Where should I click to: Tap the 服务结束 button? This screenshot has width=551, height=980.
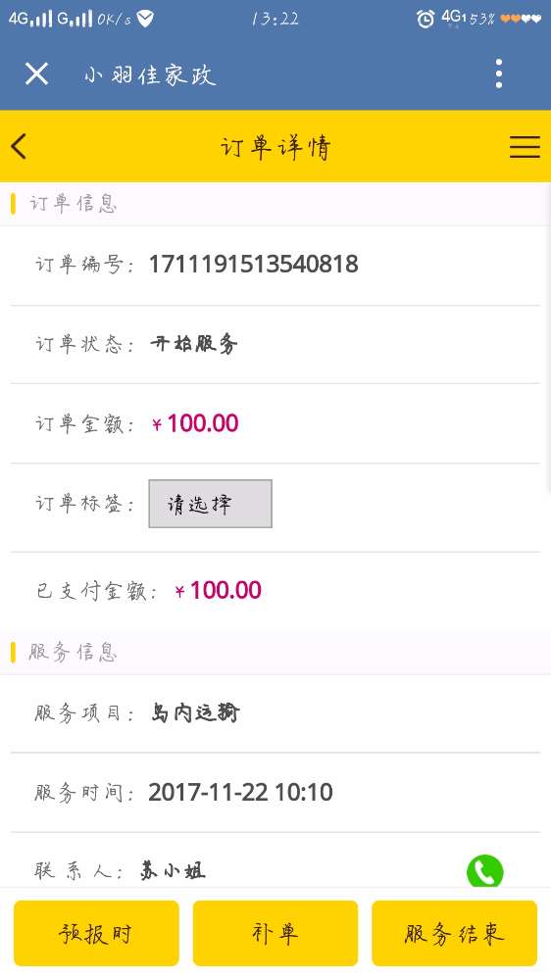pos(454,933)
